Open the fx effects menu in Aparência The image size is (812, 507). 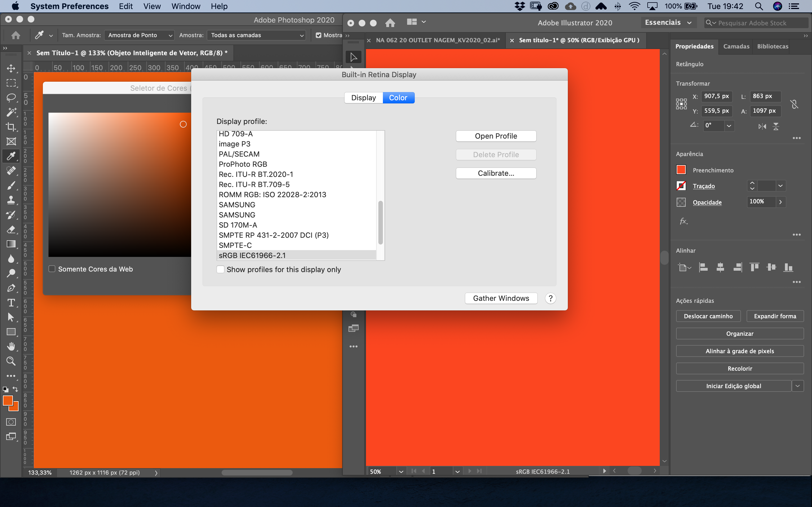coord(683,221)
